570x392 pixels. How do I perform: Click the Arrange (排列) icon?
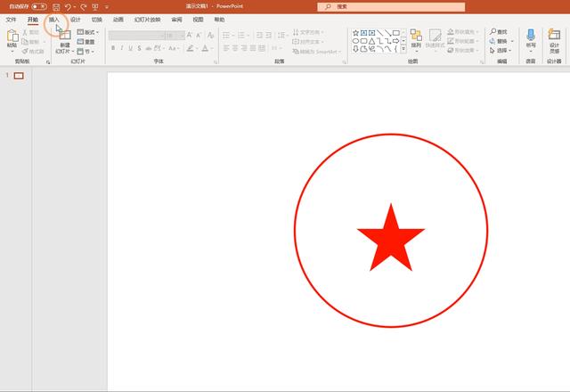click(x=416, y=37)
